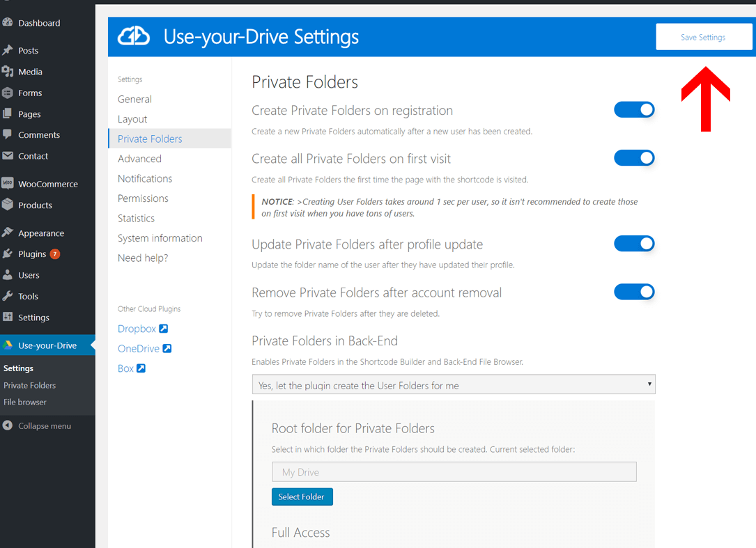
Task: Open File browser submenu item
Action: (x=25, y=402)
